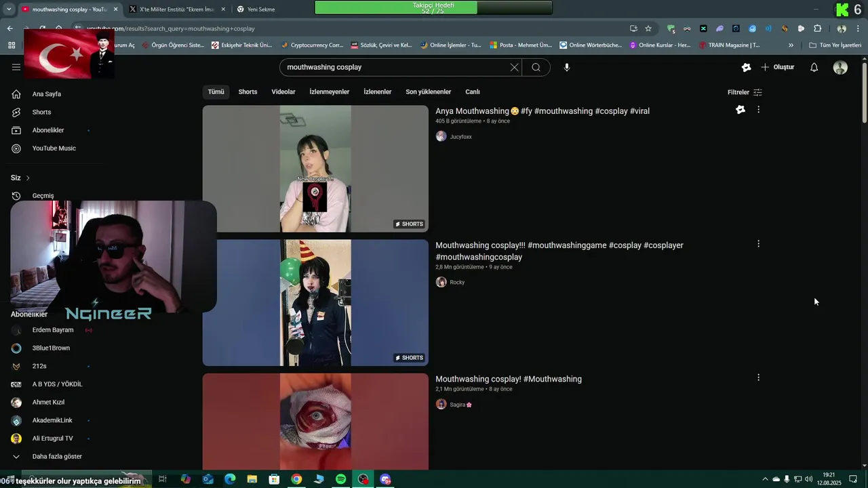Viewport: 868px width, 488px height.
Task: Open Ahmet Kızıl subscription channel
Action: pyautogui.click(x=48, y=403)
